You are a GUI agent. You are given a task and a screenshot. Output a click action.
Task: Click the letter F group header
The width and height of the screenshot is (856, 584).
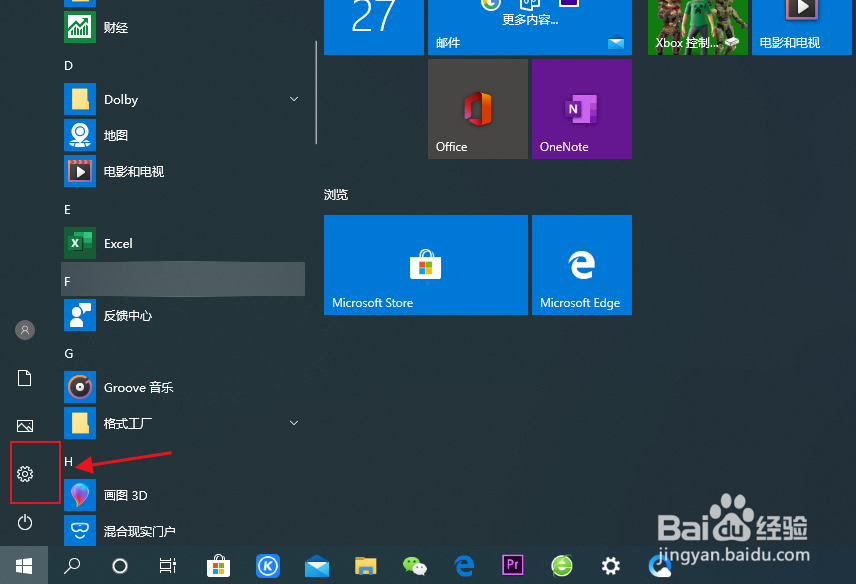[x=183, y=279]
